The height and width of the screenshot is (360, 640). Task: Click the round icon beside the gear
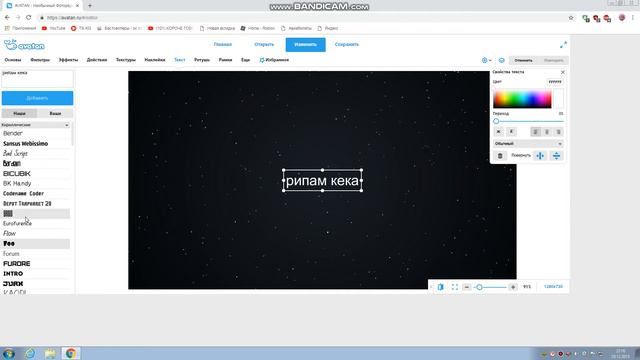click(x=502, y=60)
